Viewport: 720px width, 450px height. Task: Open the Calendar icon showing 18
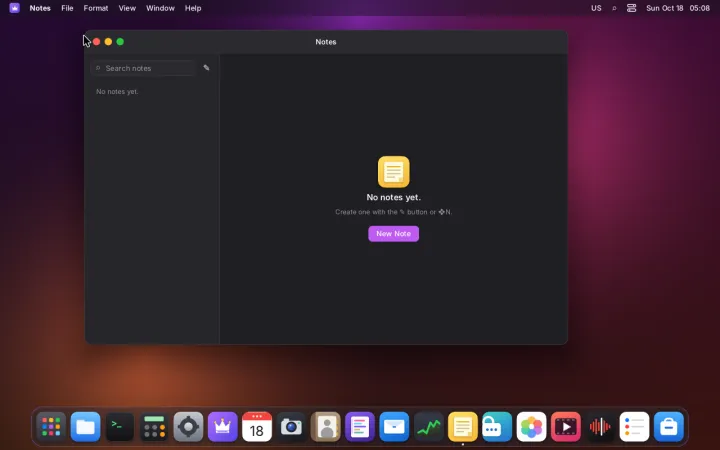coord(257,427)
